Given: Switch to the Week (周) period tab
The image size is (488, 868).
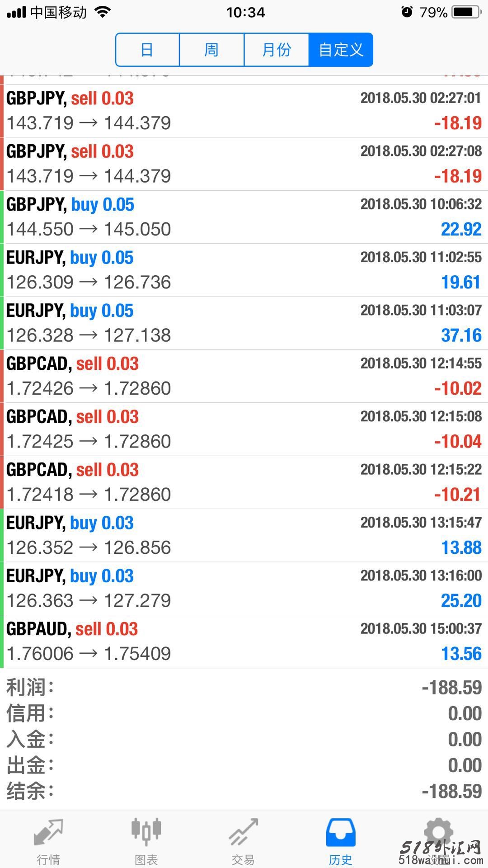Looking at the screenshot, I should 211,50.
